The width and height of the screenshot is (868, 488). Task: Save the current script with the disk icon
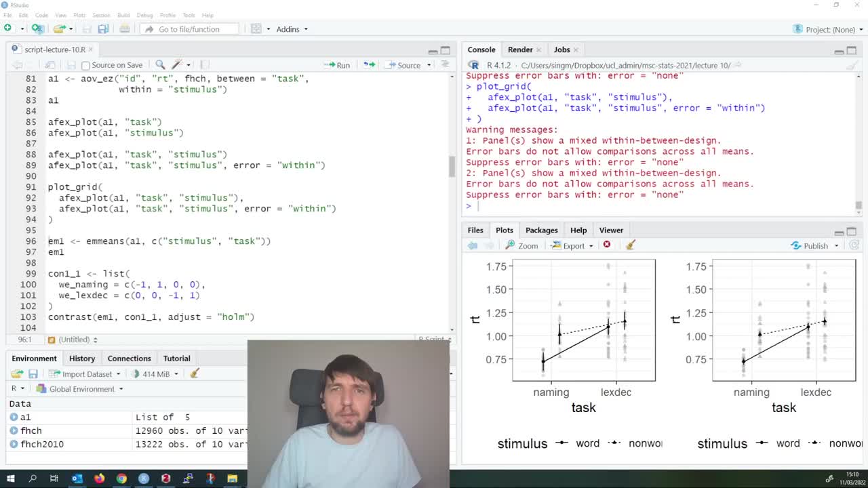pos(71,64)
